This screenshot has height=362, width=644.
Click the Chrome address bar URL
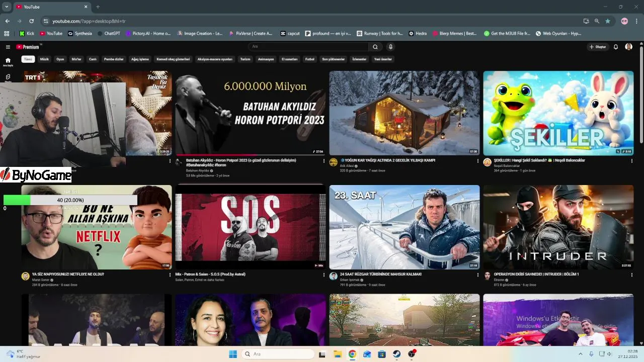(89, 21)
